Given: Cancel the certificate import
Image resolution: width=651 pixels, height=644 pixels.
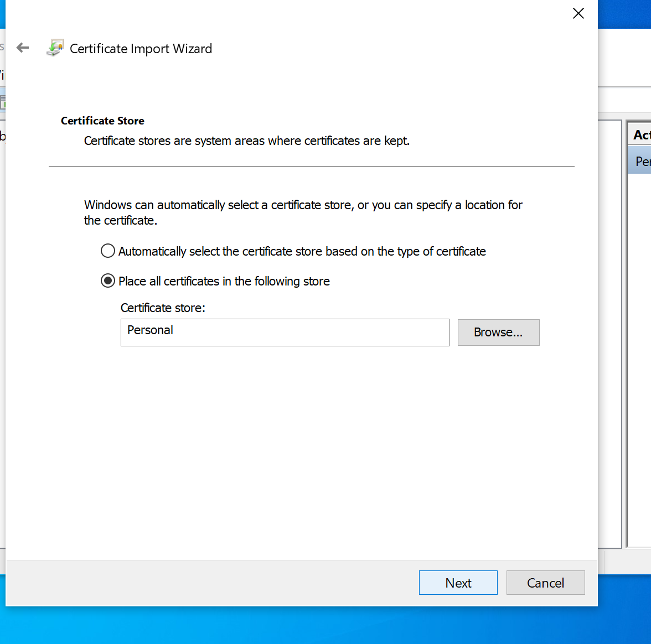Looking at the screenshot, I should 545,583.
